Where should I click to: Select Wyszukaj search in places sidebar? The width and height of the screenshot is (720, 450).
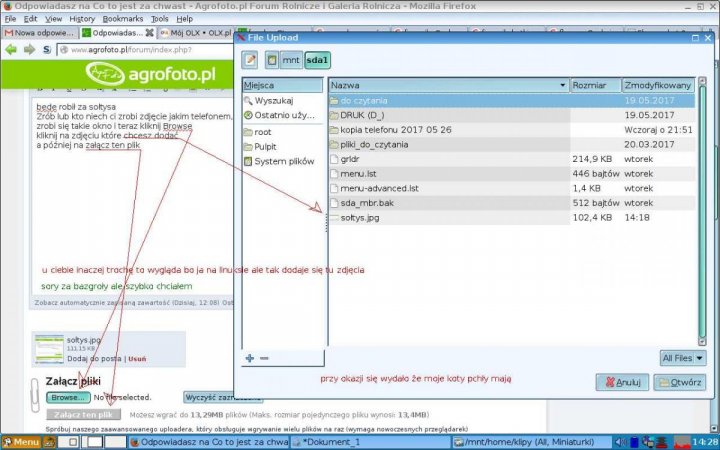pyautogui.click(x=273, y=101)
